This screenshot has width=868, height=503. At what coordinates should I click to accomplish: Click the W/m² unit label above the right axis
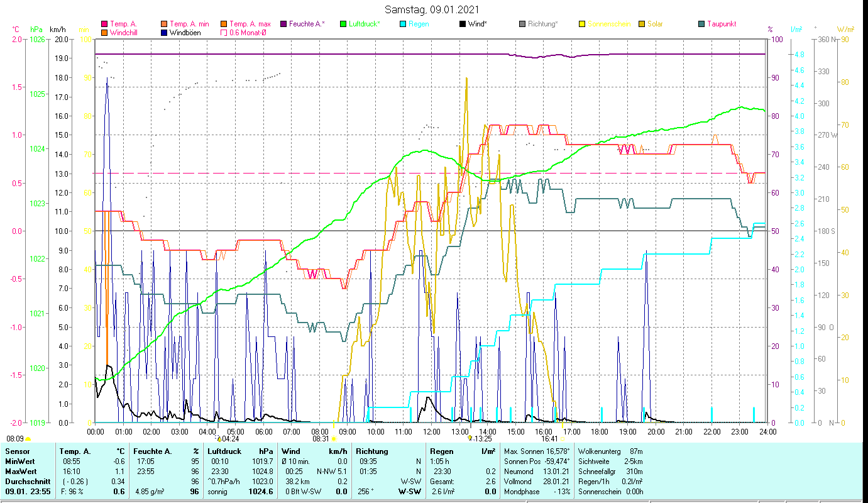point(845,30)
